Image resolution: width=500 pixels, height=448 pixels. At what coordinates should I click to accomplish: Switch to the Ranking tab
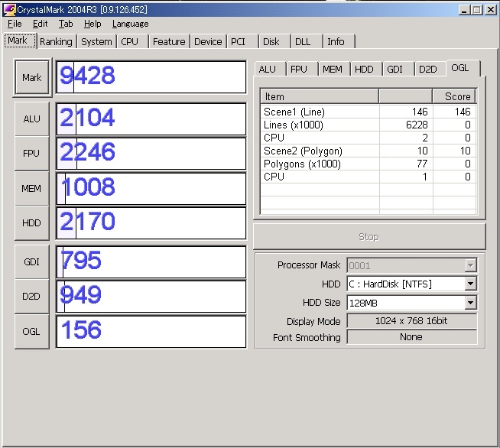tap(56, 42)
